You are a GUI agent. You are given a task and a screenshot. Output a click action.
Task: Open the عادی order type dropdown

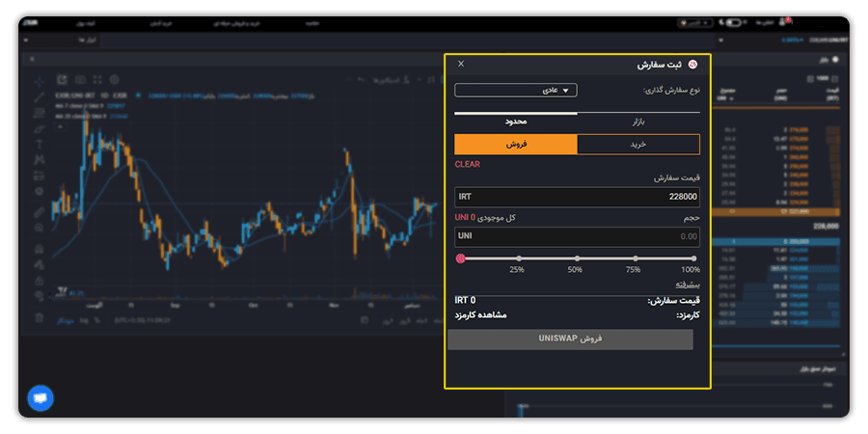point(516,91)
